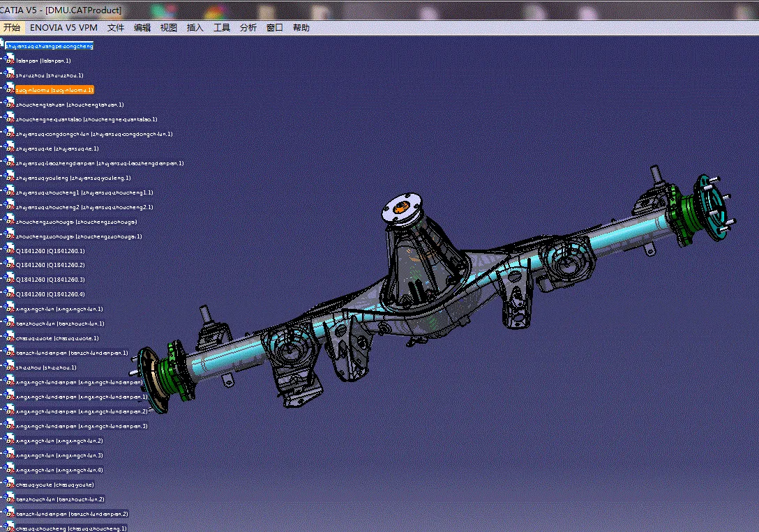759x532 pixels.
Task: Open the 分析 menu
Action: tap(248, 28)
